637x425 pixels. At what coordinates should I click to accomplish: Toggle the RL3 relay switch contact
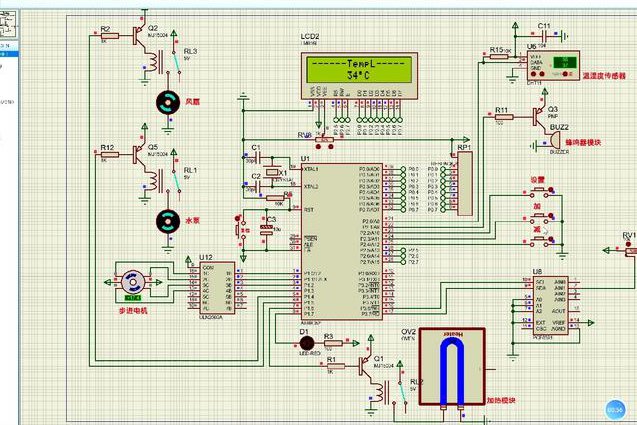[x=177, y=62]
